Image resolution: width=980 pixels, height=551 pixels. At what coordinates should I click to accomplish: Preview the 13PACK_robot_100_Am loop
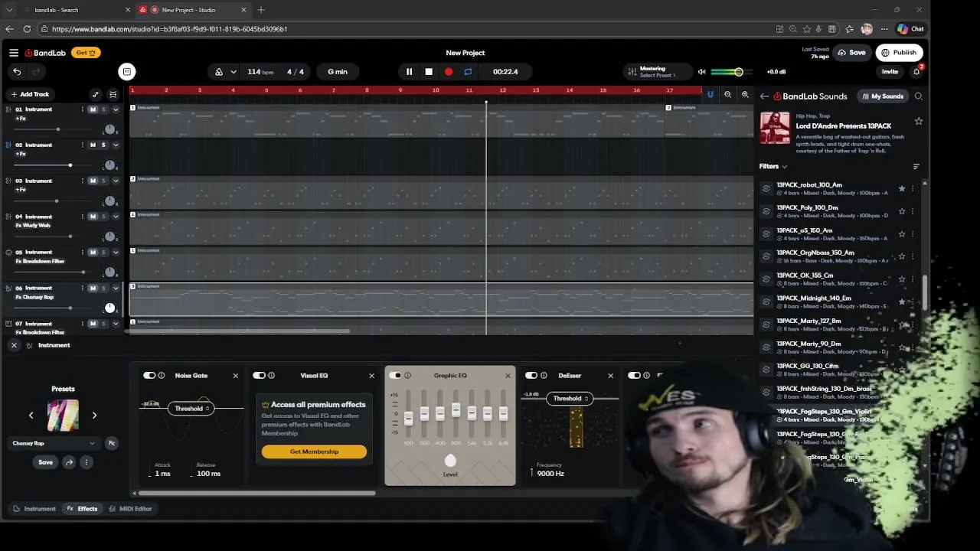tap(766, 188)
